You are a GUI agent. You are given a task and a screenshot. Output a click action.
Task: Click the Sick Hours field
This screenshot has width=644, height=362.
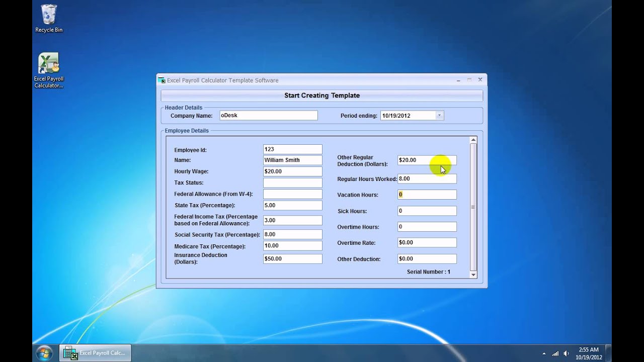click(427, 211)
